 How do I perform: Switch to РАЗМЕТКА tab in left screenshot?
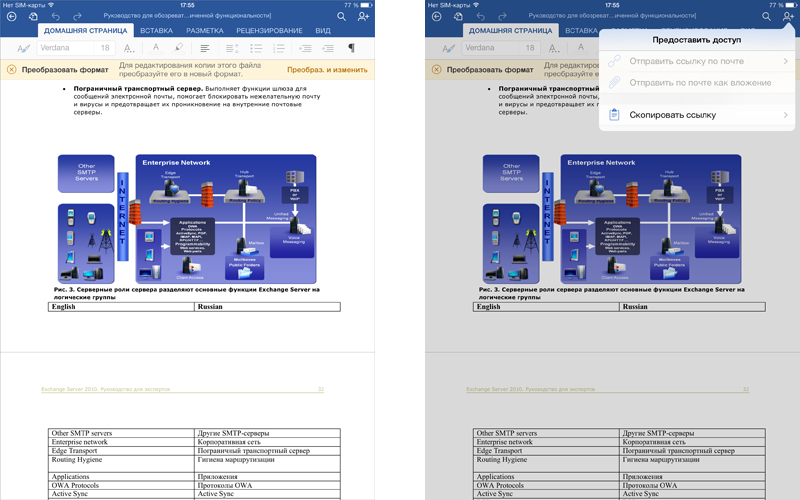point(205,31)
